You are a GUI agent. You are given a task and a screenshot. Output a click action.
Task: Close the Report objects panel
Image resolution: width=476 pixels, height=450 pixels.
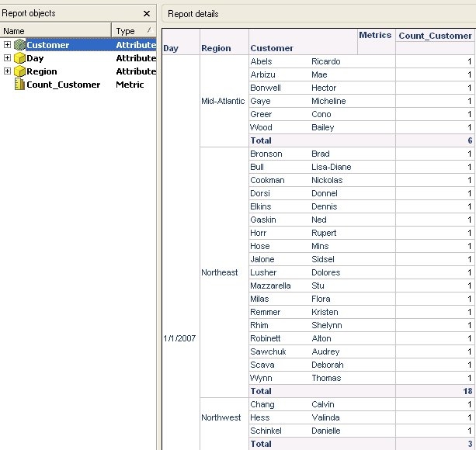click(x=147, y=13)
